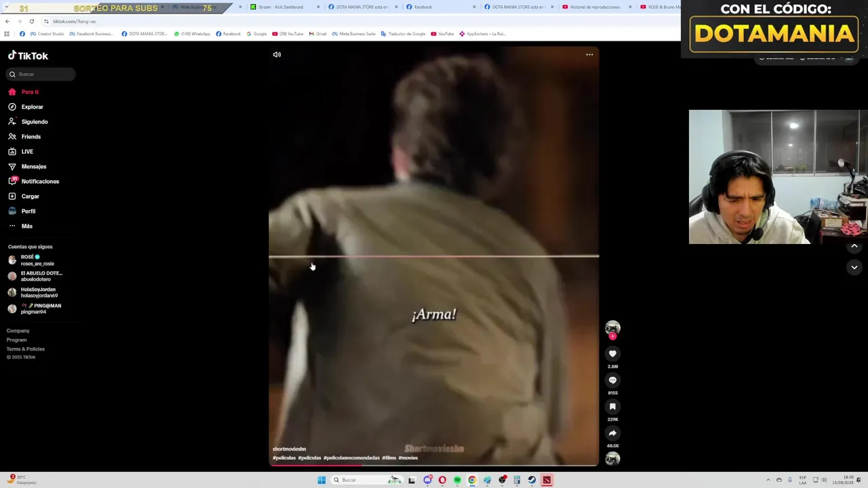Open the Creator Studio bookmark
868x488 pixels.
47,34
